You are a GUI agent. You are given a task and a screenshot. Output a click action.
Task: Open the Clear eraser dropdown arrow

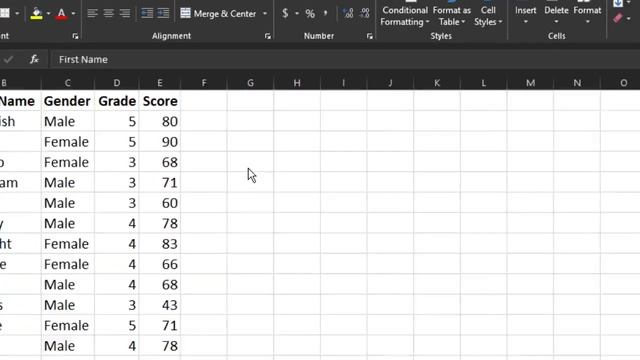click(629, 18)
